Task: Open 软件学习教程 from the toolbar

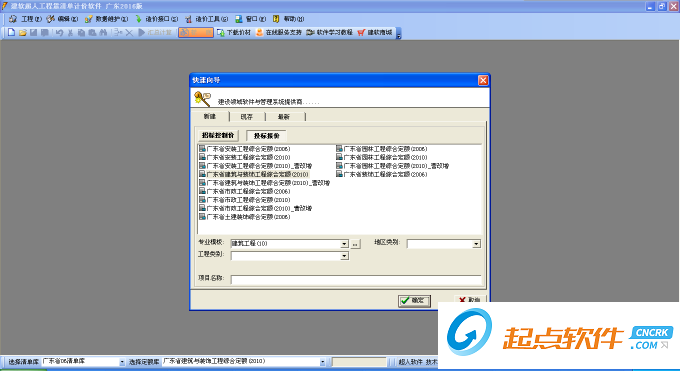Action: [x=330, y=32]
